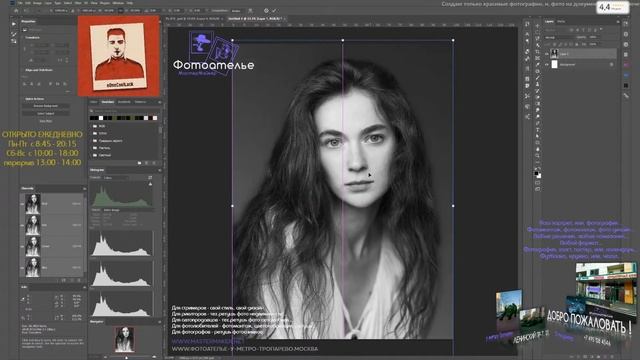
Task: Open the layer Fill value control
Action: [x=593, y=44]
